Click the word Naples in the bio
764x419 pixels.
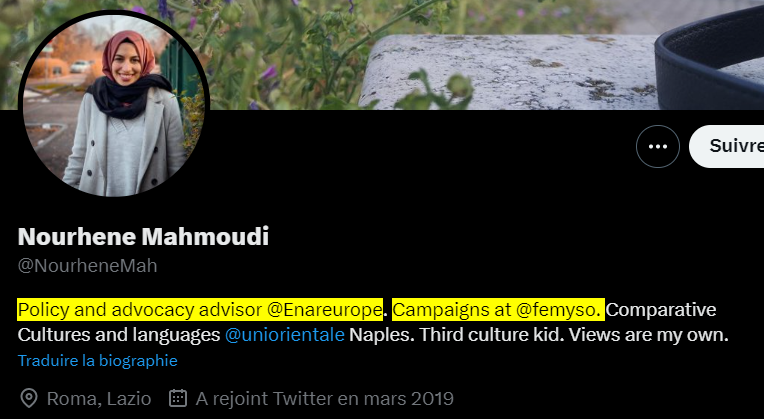click(382, 335)
